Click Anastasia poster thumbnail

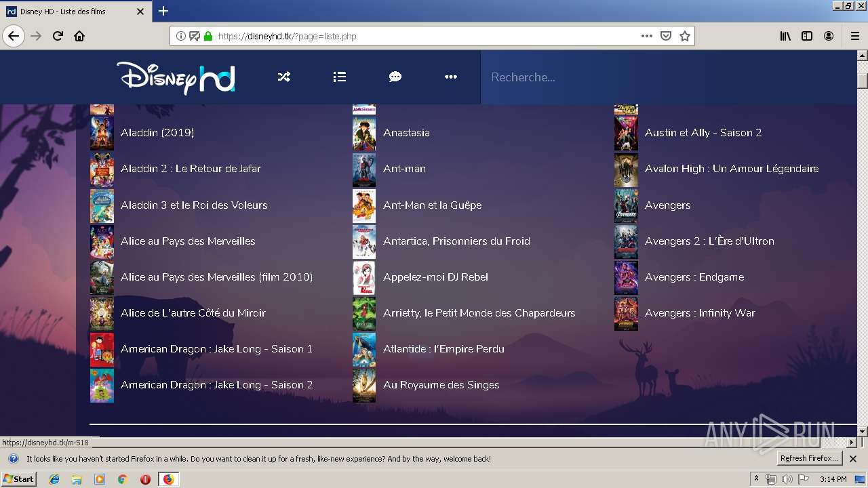364,133
